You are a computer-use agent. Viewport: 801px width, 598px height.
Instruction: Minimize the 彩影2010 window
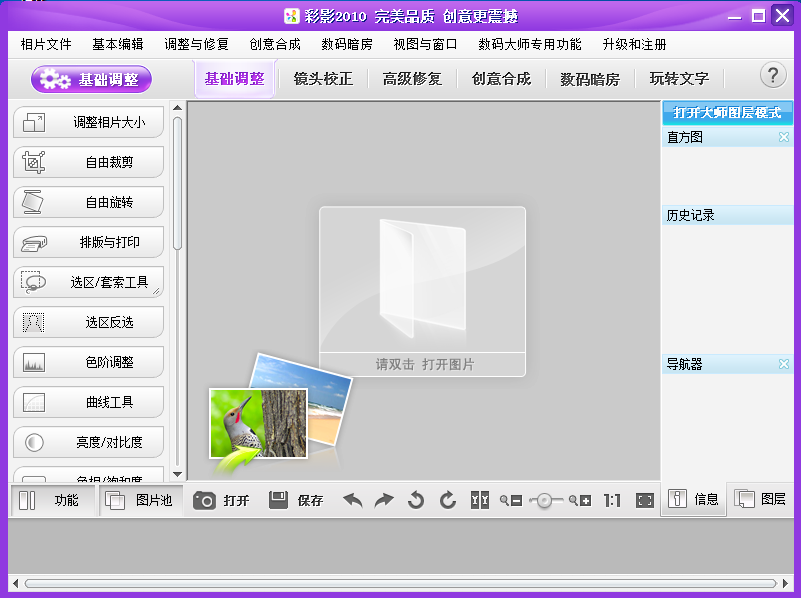coord(735,17)
